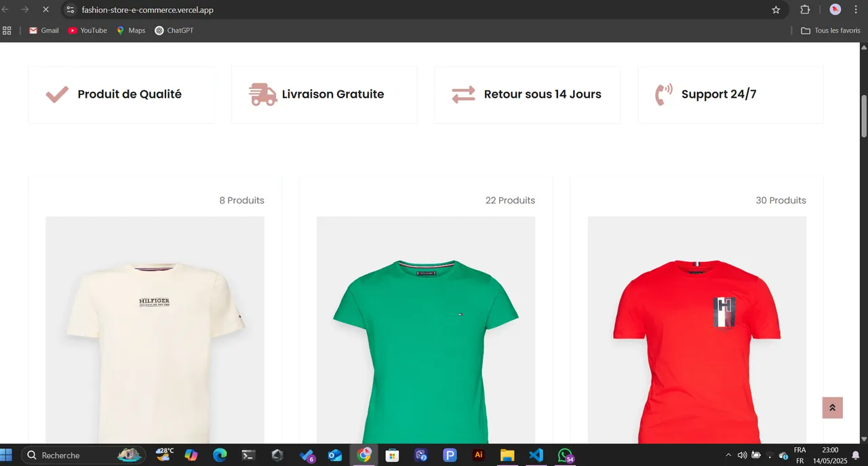Launch Microsoft Edge from the taskbar
Viewport: 868px width, 466px height.
coord(220,455)
